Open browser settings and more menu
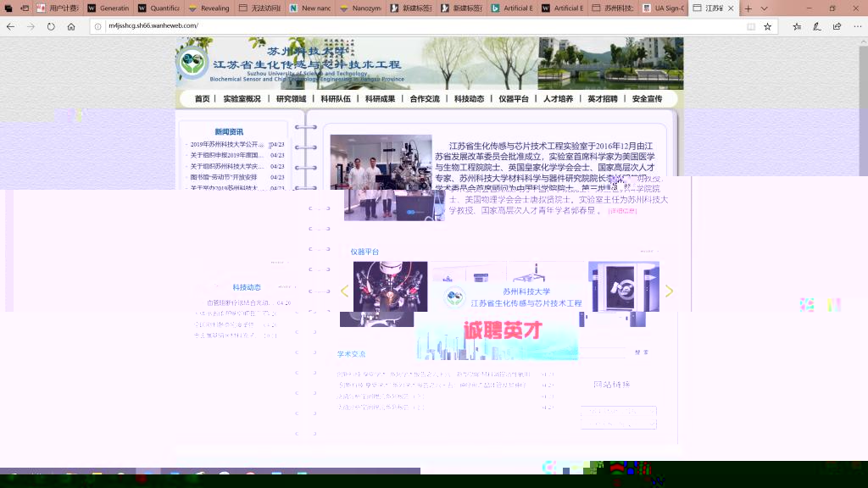The width and height of the screenshot is (868, 488). click(857, 26)
